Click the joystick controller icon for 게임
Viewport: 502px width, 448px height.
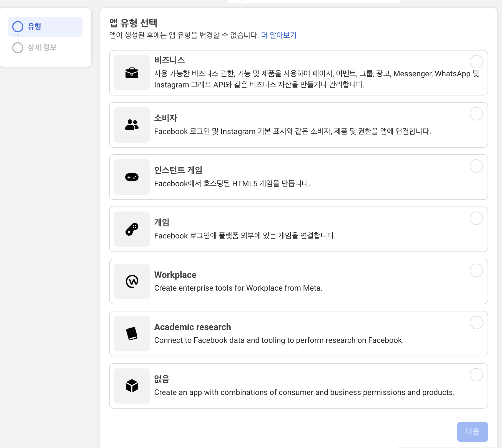132,229
